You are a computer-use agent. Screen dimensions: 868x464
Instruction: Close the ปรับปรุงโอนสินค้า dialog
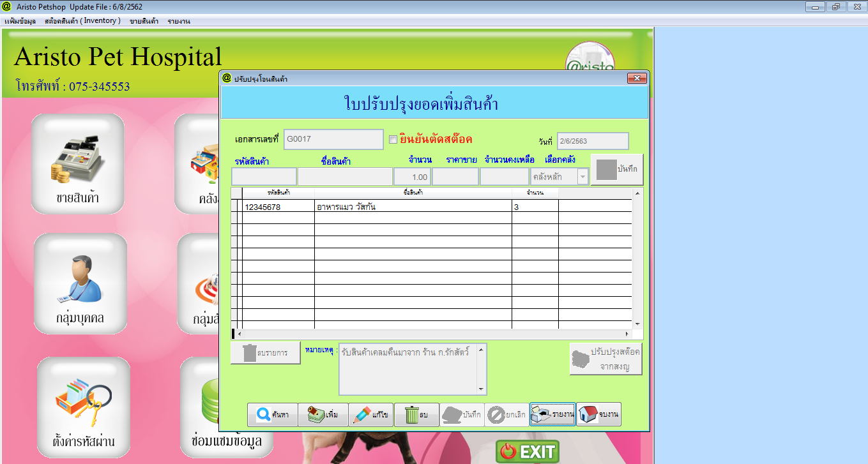[x=637, y=79]
